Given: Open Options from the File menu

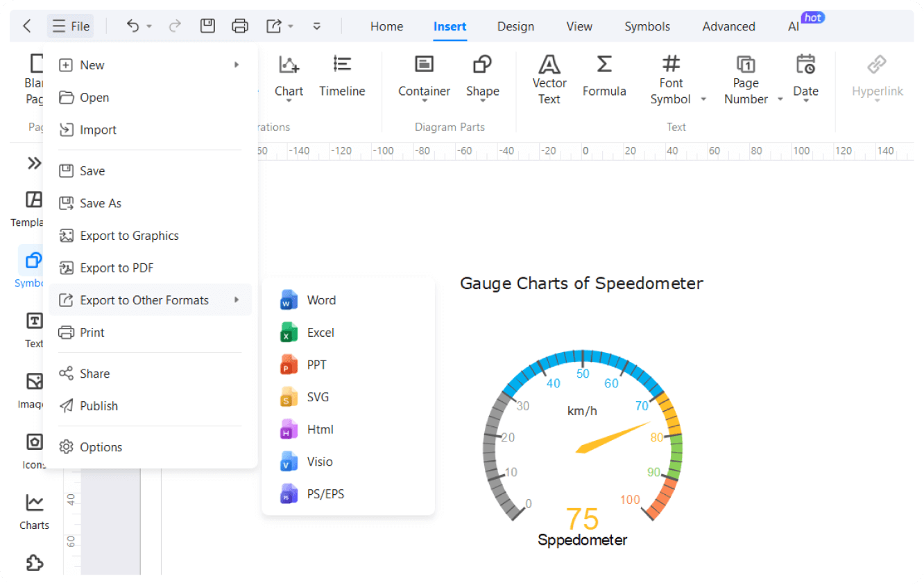Looking at the screenshot, I should (101, 447).
